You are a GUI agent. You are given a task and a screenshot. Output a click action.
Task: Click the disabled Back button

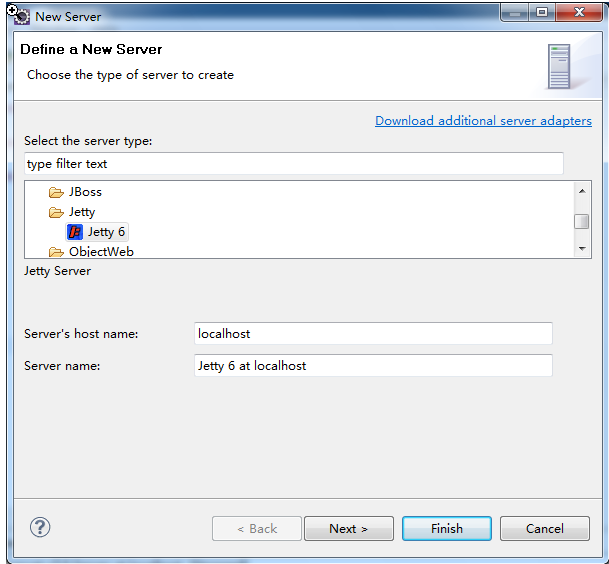[257, 528]
